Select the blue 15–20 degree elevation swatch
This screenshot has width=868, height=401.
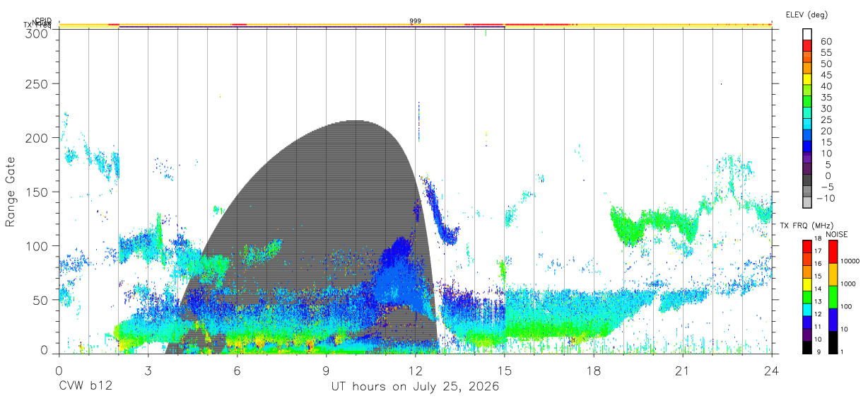point(807,136)
